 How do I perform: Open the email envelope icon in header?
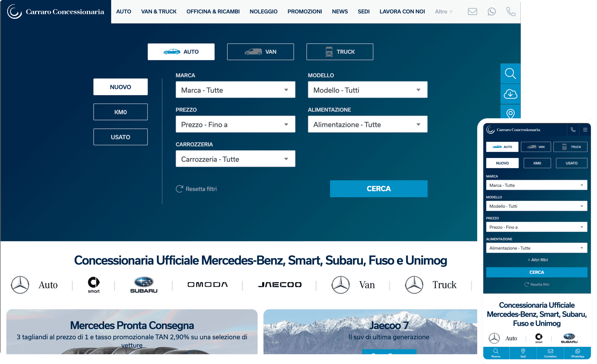472,12
